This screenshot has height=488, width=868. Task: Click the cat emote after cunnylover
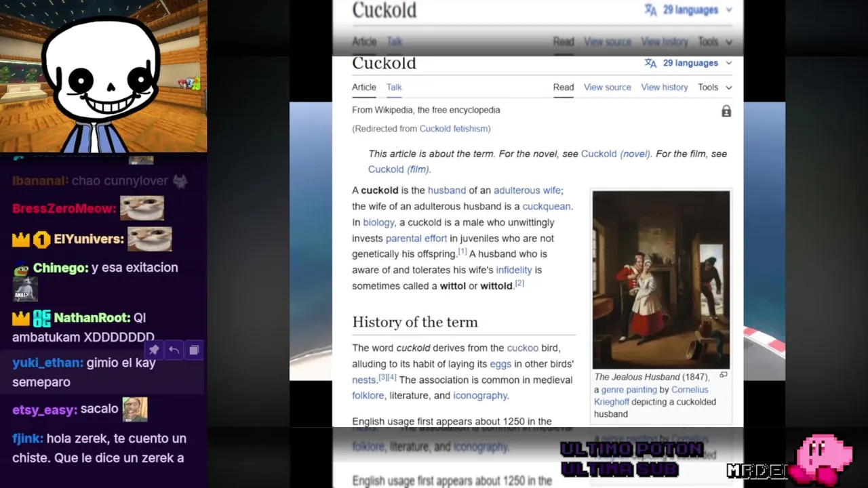[180, 181]
